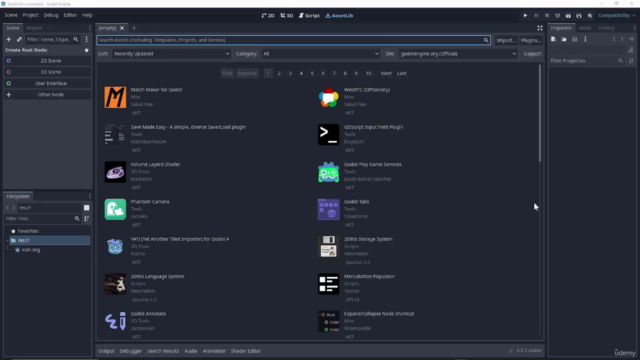Create a 3D Scene root node

[47, 72]
